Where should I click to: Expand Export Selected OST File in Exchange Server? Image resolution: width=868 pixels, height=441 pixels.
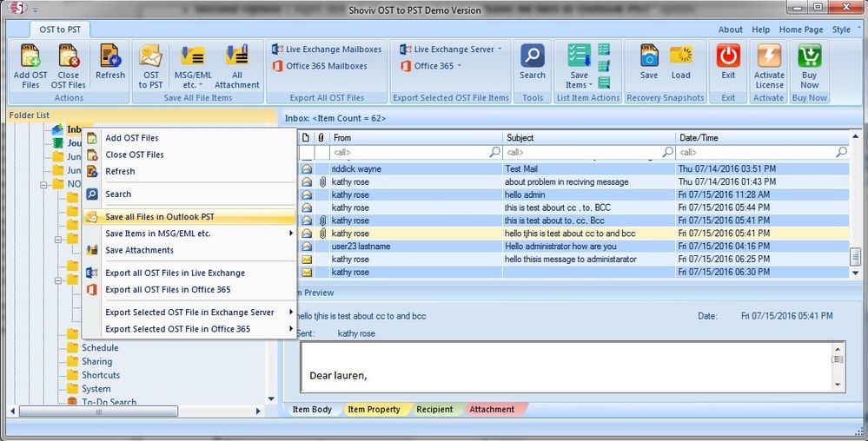(189, 312)
